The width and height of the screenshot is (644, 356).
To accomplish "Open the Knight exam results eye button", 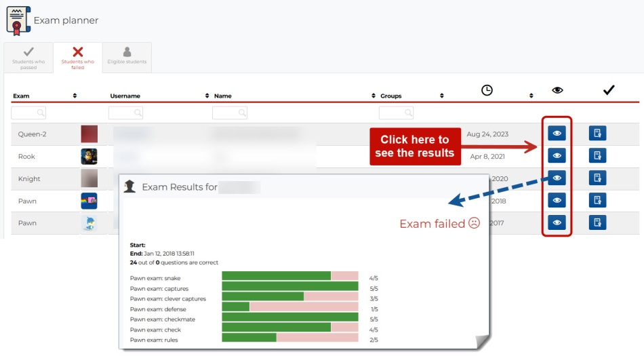I will (x=557, y=178).
